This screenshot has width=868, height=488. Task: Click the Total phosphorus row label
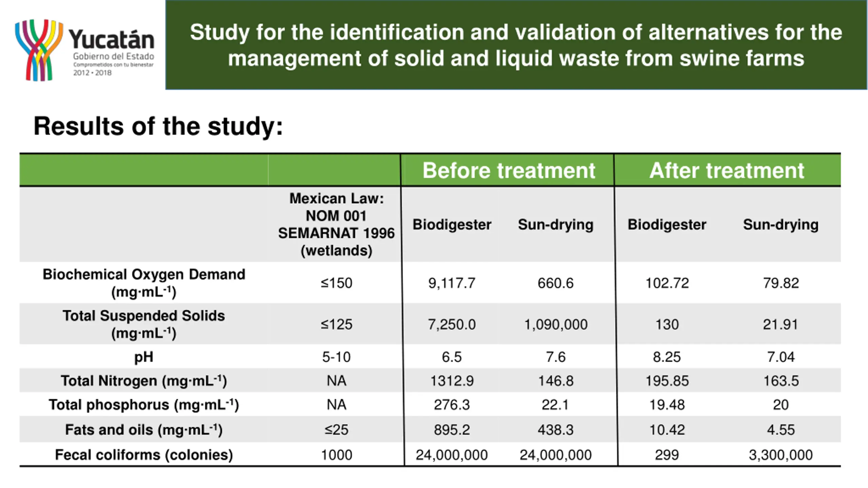(x=144, y=405)
